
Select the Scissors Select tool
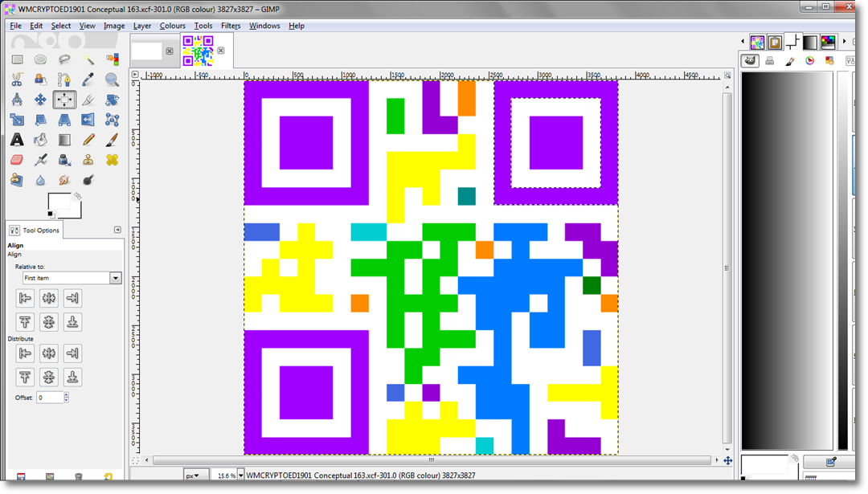(17, 80)
